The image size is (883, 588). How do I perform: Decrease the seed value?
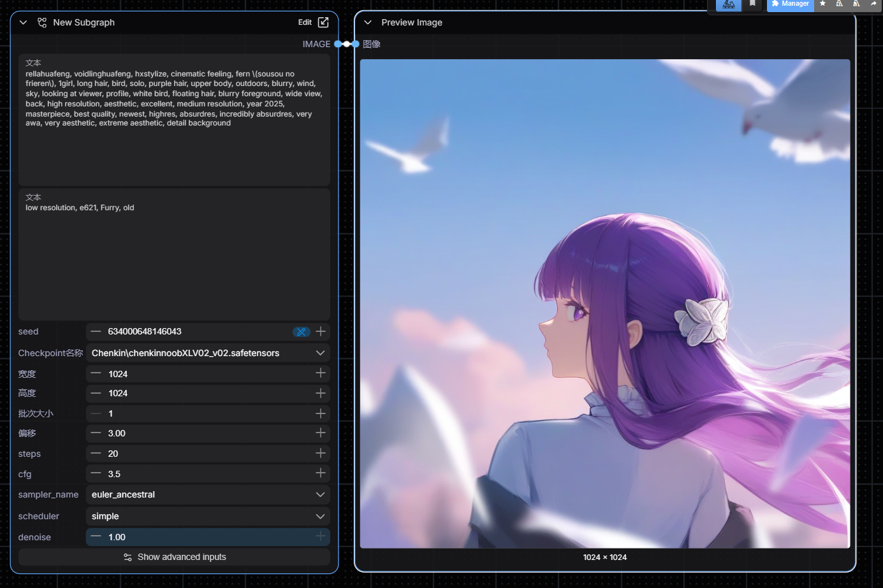96,331
